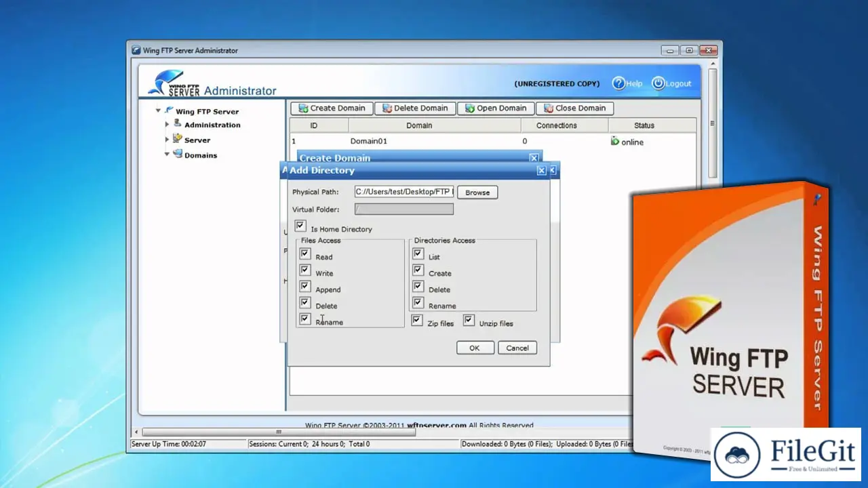This screenshot has height=488, width=868.
Task: Select the Domain01 cell in table
Action: tap(368, 142)
